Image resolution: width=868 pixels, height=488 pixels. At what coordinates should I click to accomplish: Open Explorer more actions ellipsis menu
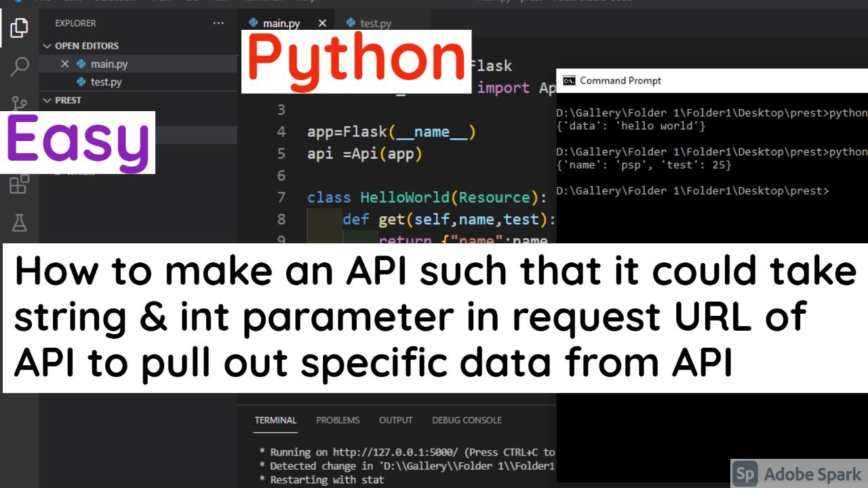click(218, 23)
